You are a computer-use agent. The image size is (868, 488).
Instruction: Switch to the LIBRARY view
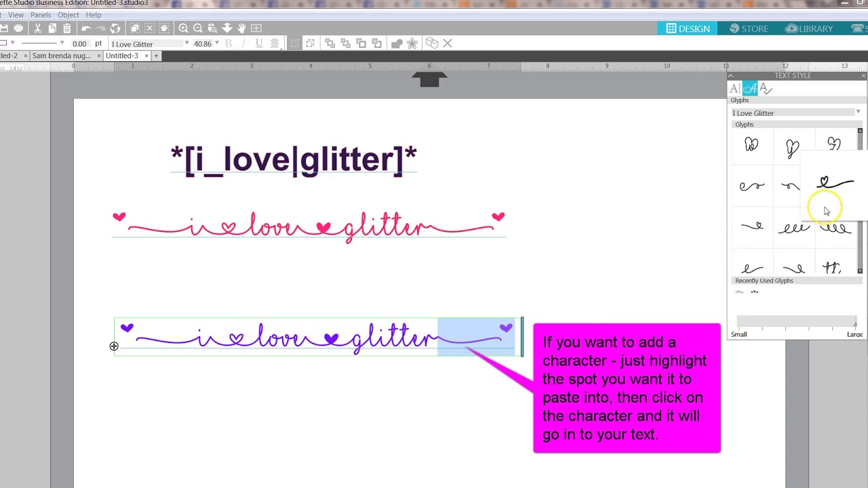809,28
